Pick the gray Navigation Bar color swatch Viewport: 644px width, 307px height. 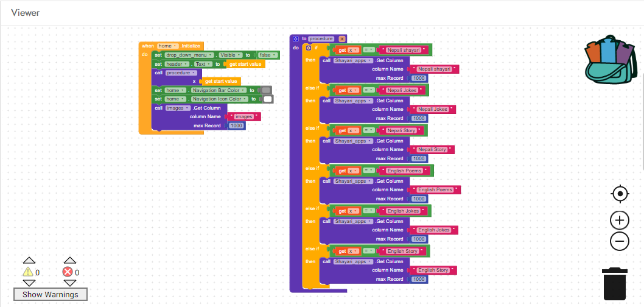pyautogui.click(x=266, y=90)
